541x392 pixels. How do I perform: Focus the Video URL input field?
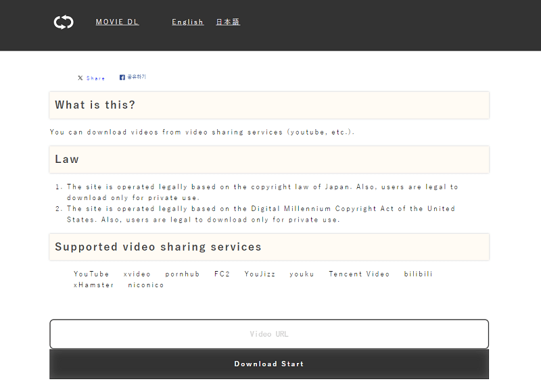tap(268, 334)
